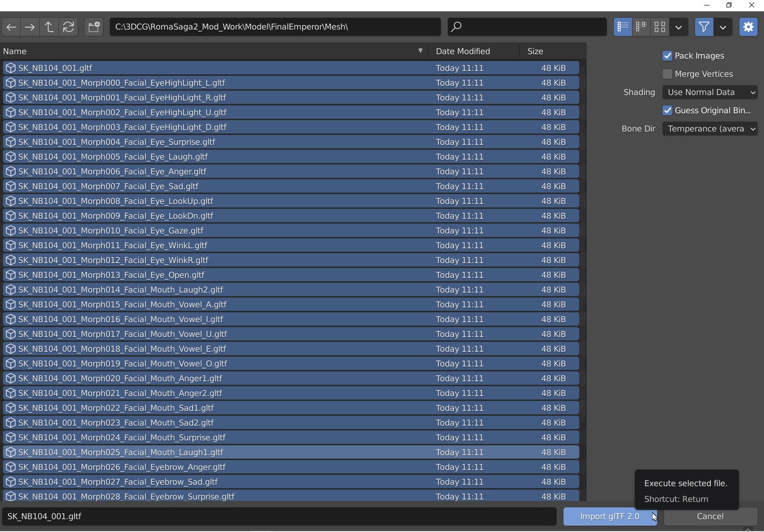
Task: Refresh the file list
Action: (x=68, y=27)
